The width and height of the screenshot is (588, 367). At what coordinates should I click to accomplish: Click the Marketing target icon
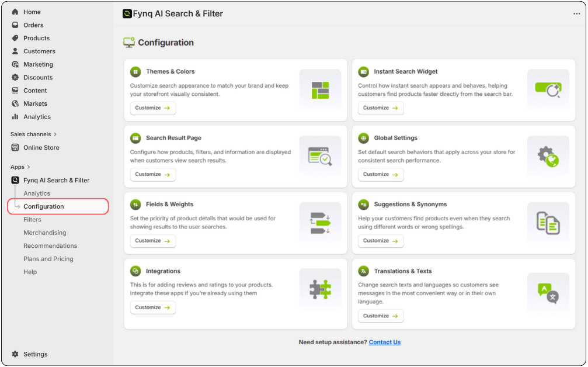tap(15, 64)
